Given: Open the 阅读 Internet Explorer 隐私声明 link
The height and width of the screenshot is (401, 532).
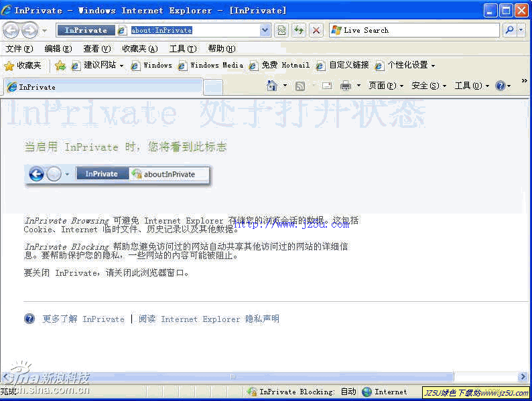Looking at the screenshot, I should click(208, 319).
